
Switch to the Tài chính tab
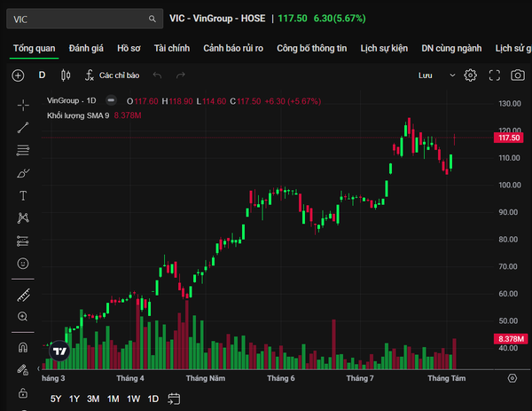click(x=172, y=48)
